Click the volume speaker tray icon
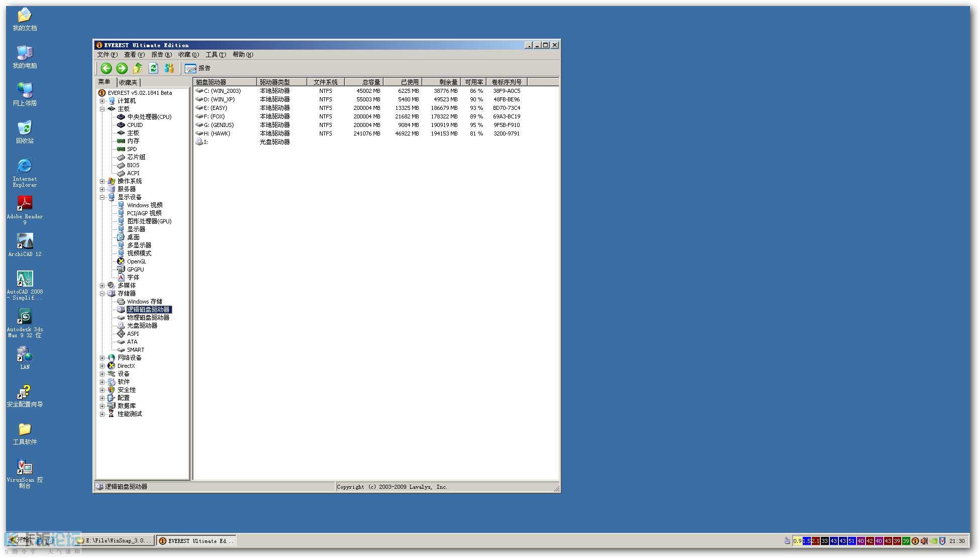Image resolution: width=980 pixels, height=558 pixels. [x=924, y=541]
